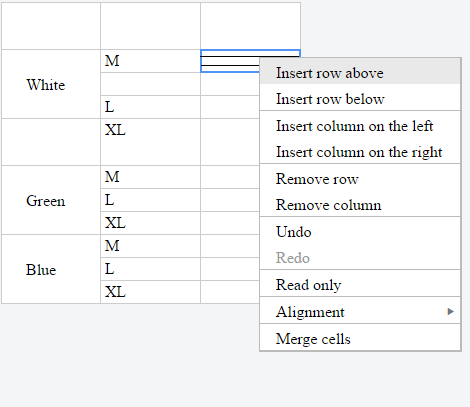
Task: Click Remove column option
Action: point(360,205)
